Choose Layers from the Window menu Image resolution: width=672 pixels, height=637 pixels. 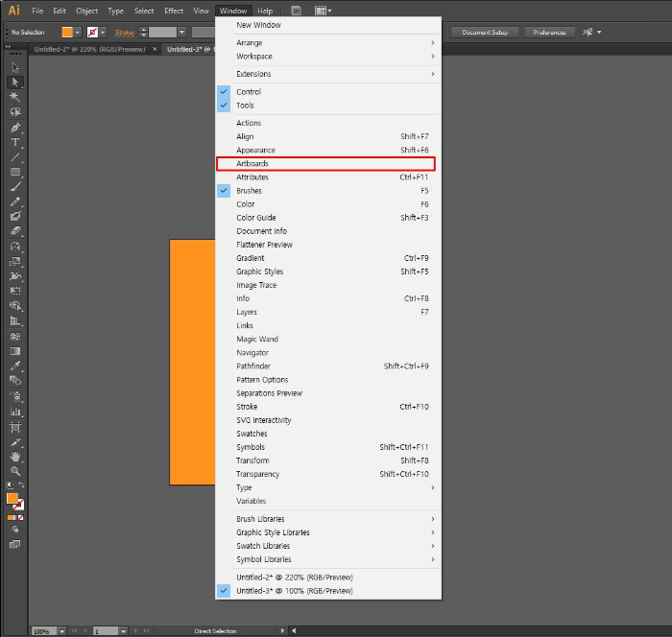point(328,312)
